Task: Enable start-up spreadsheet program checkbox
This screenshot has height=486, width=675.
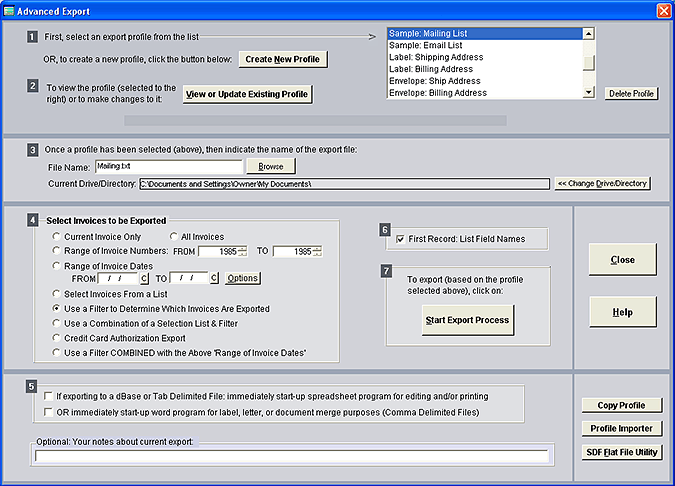Action: click(x=47, y=396)
